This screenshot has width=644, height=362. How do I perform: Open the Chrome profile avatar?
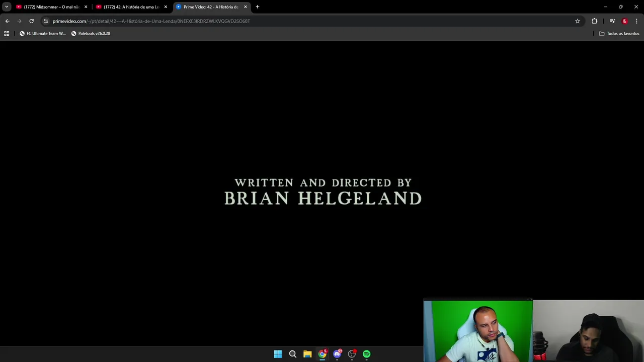pyautogui.click(x=625, y=21)
